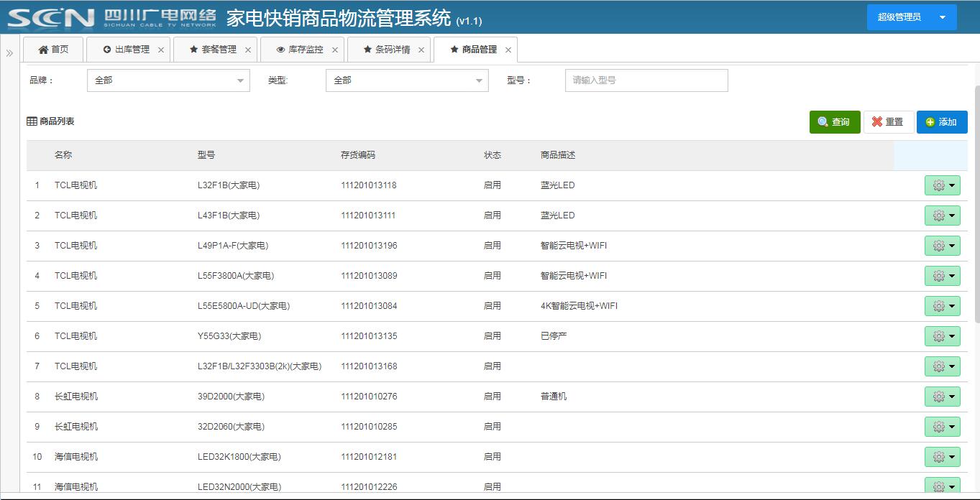Image resolution: width=980 pixels, height=500 pixels.
Task: Open gear actions for Y55G33 row
Action: pos(942,336)
